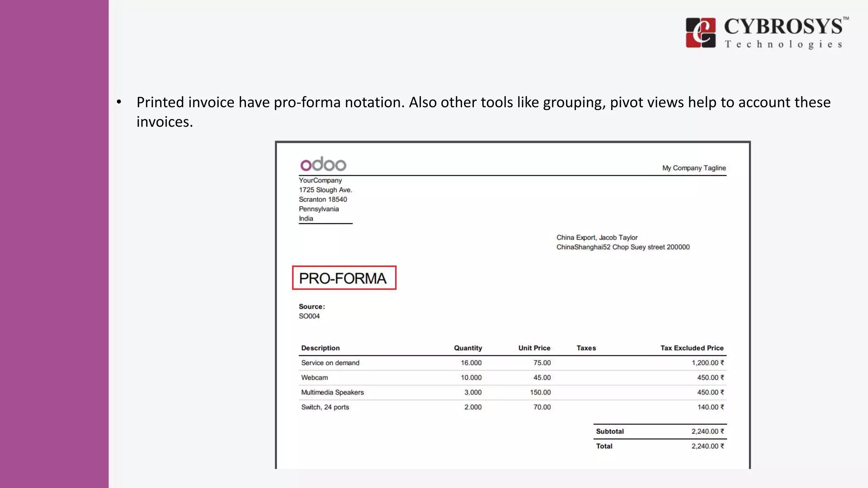Screen dimensions: 868x488
Task: Click the Subtotal amount '2,240.00 ₹'
Action: [708, 431]
